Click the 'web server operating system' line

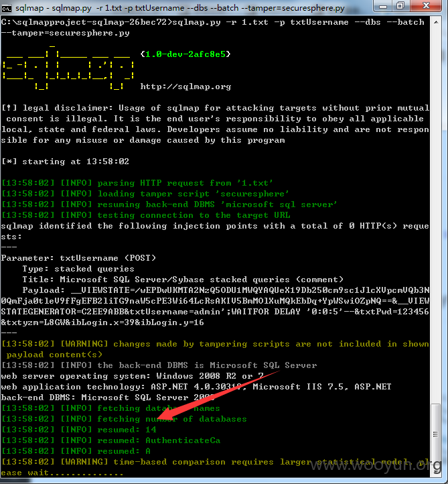pos(133,376)
